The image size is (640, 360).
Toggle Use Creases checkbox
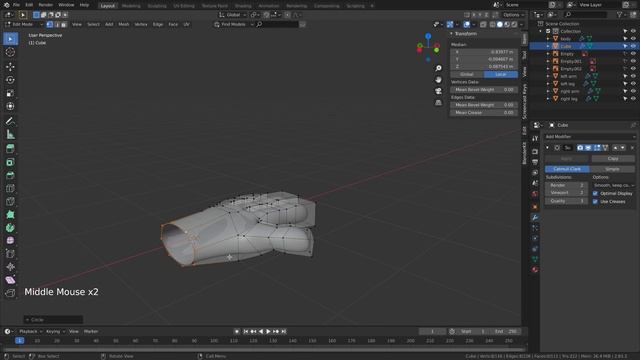coord(595,202)
